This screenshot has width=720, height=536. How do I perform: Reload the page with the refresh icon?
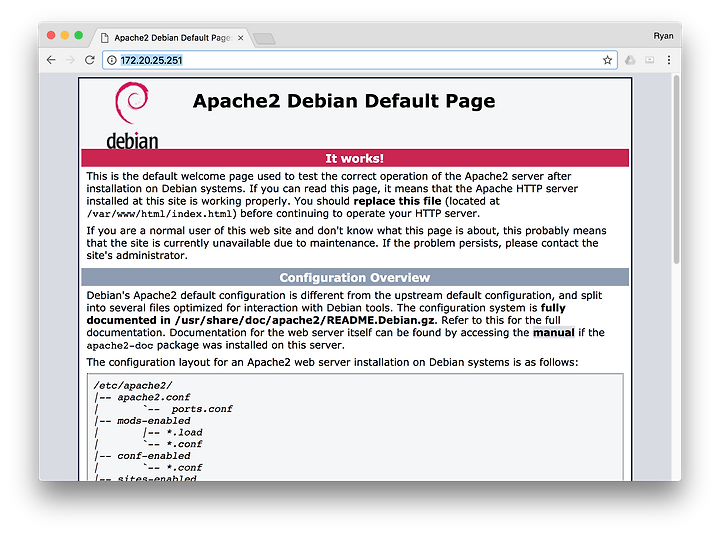[x=90, y=60]
